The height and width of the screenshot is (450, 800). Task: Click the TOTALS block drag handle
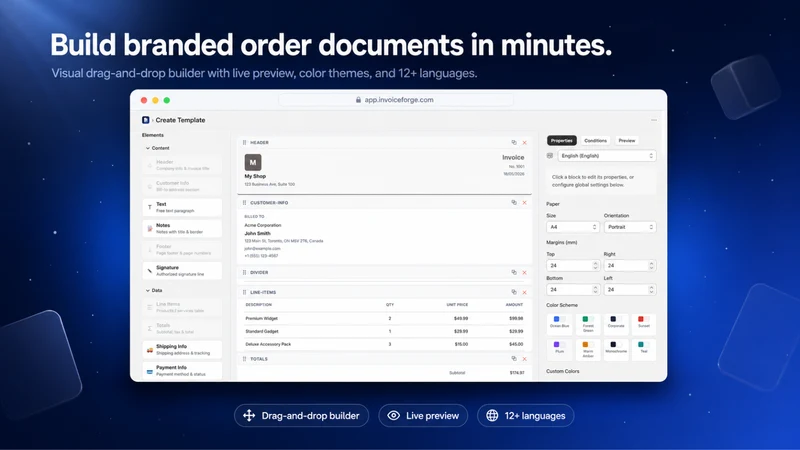click(244, 359)
